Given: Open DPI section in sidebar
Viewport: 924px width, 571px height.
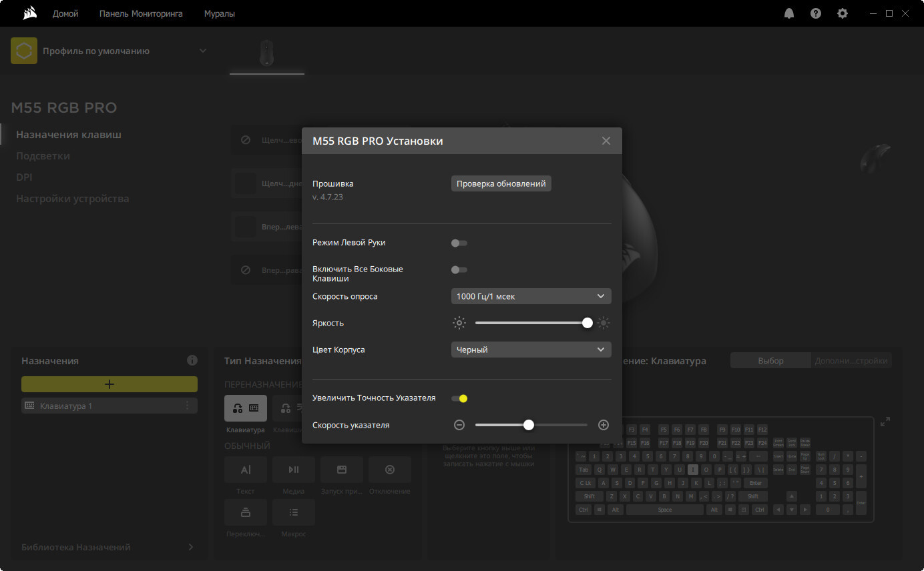Looking at the screenshot, I should point(24,177).
